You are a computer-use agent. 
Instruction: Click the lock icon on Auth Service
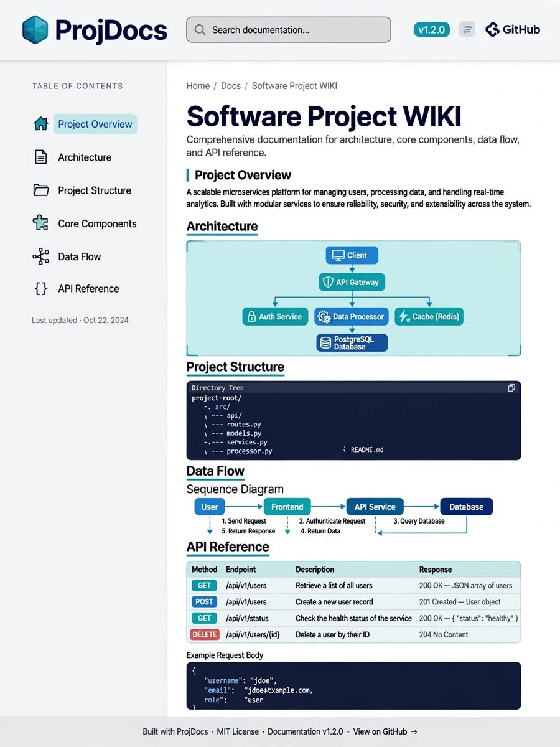pyautogui.click(x=252, y=316)
